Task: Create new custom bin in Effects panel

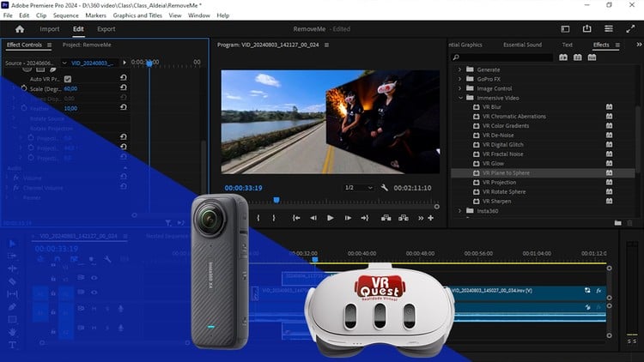Action: (617, 223)
